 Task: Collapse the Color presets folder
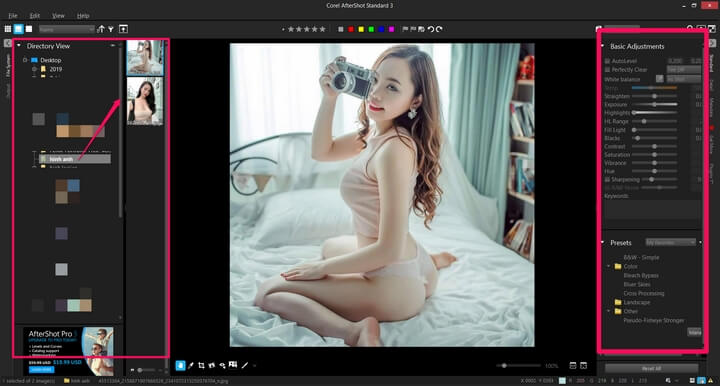(608, 266)
